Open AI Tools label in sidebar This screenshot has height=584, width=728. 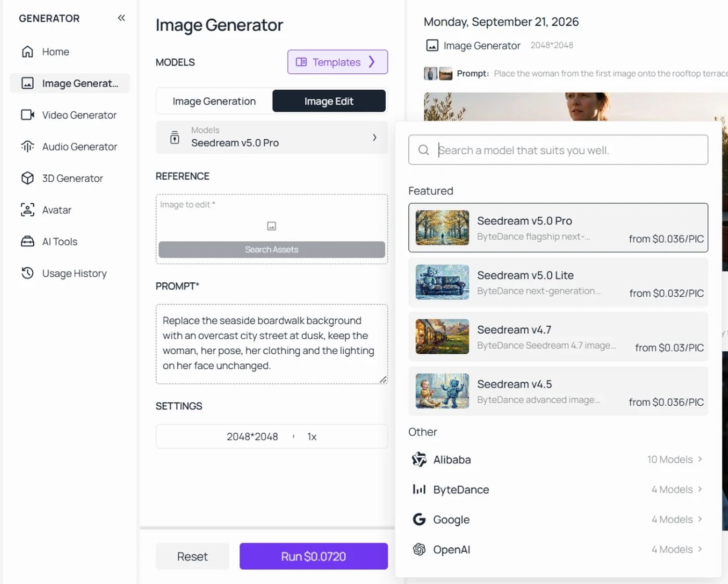(x=60, y=241)
